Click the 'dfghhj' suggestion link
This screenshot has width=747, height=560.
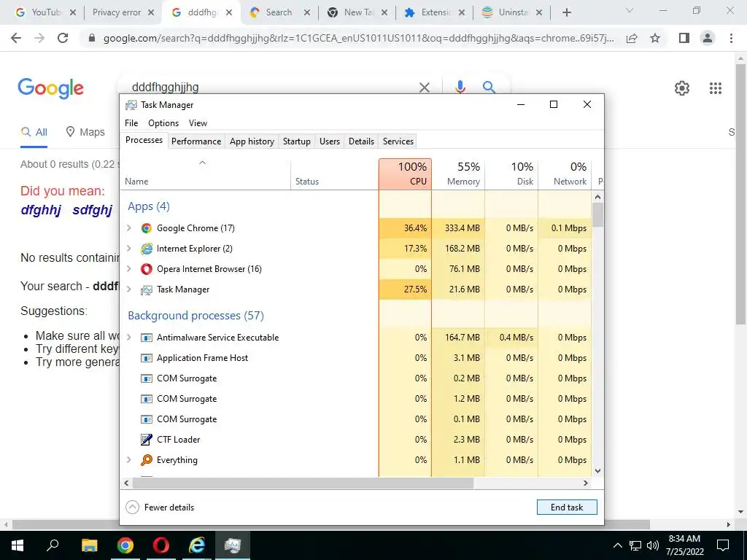coord(41,209)
